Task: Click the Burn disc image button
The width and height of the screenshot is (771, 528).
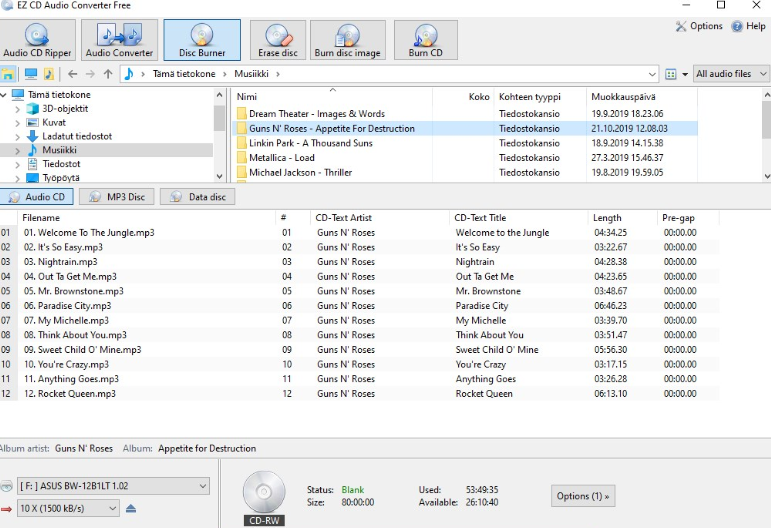Action: (x=348, y=40)
